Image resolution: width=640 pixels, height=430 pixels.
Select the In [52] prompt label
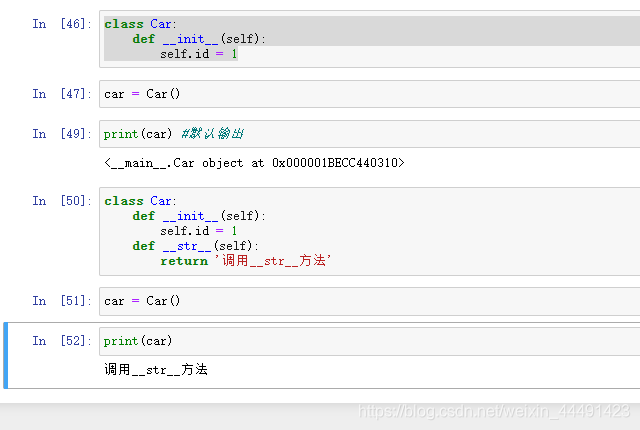[x=62, y=341]
